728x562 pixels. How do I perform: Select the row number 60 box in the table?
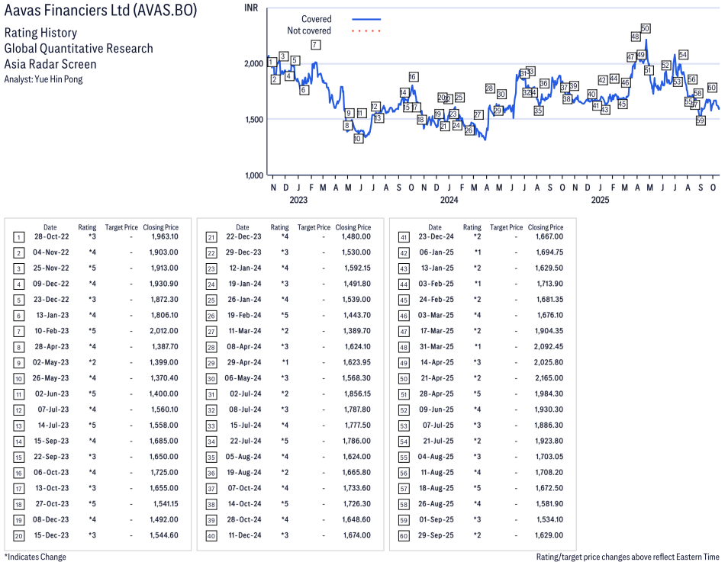[403, 536]
